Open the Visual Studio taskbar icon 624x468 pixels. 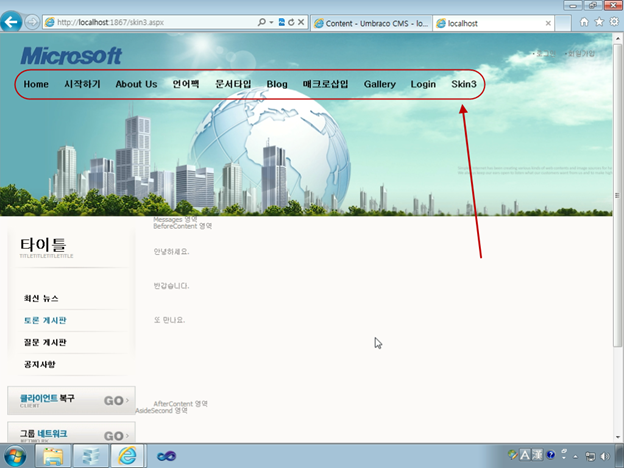click(x=166, y=456)
